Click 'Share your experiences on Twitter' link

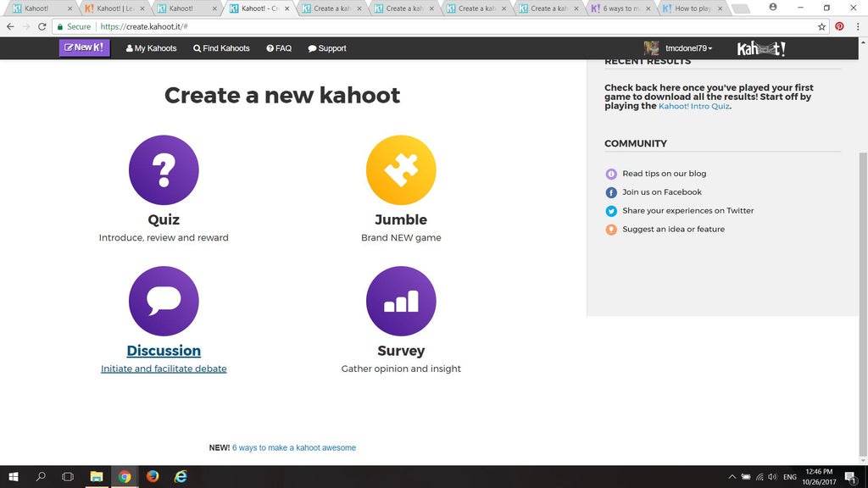(x=688, y=211)
